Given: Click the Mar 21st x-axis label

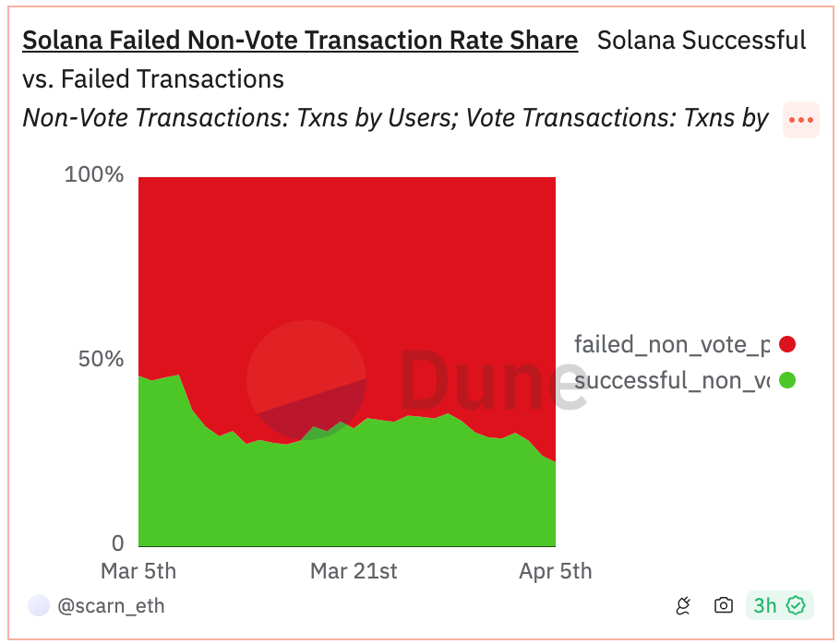Looking at the screenshot, I should tap(354, 571).
